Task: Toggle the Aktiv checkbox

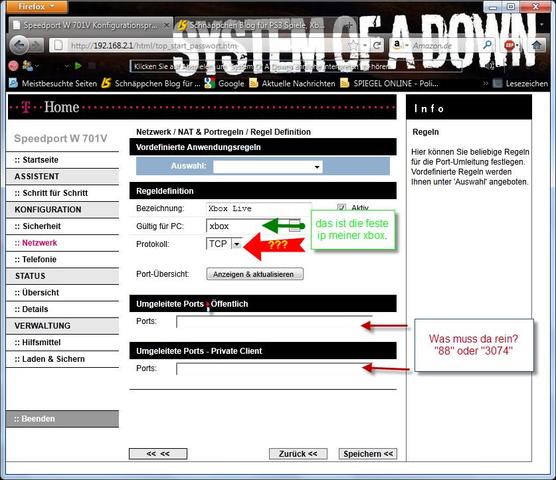Action: pyautogui.click(x=341, y=207)
